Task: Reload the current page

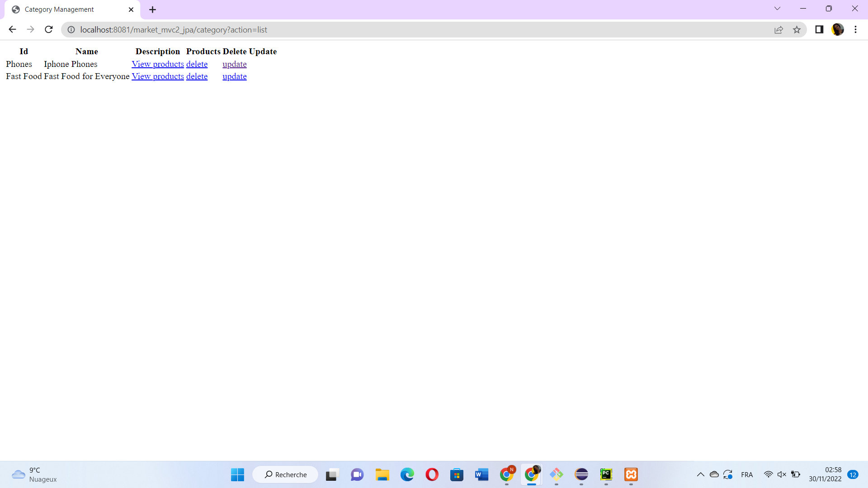Action: tap(49, 30)
